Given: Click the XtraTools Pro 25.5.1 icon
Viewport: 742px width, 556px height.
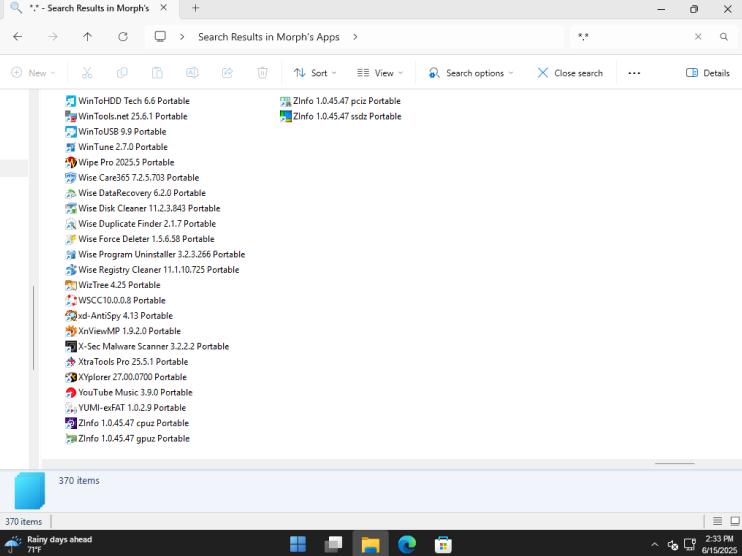Looking at the screenshot, I should pos(71,362).
